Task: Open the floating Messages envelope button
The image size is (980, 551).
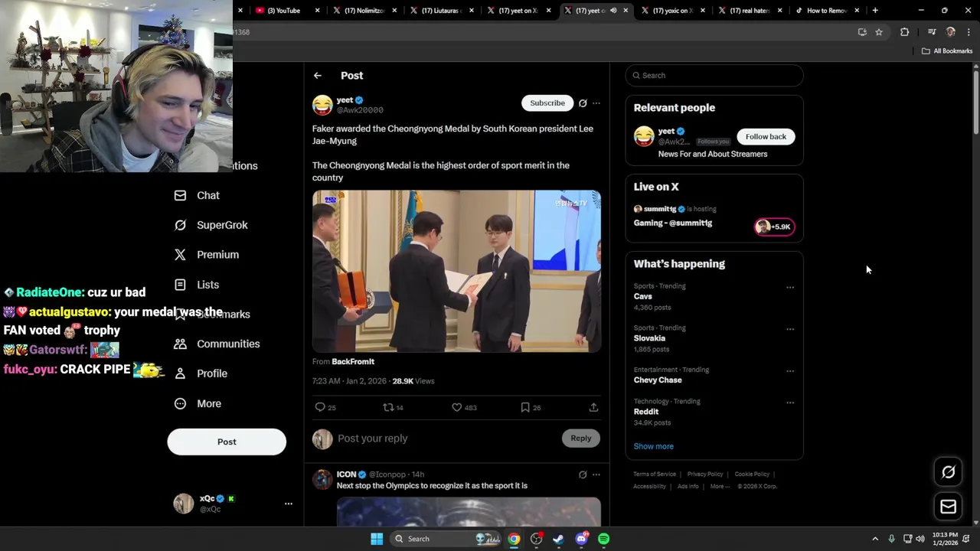Action: (948, 507)
